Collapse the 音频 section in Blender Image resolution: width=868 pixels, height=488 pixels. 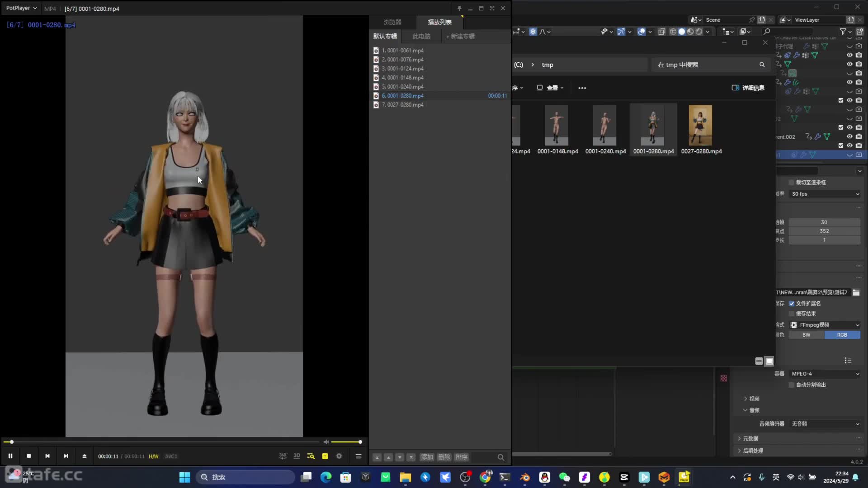(x=752, y=410)
